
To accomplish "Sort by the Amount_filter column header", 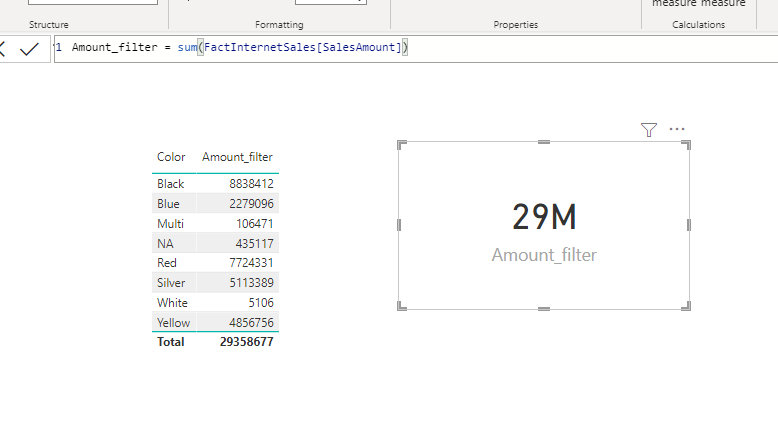I will click(237, 157).
